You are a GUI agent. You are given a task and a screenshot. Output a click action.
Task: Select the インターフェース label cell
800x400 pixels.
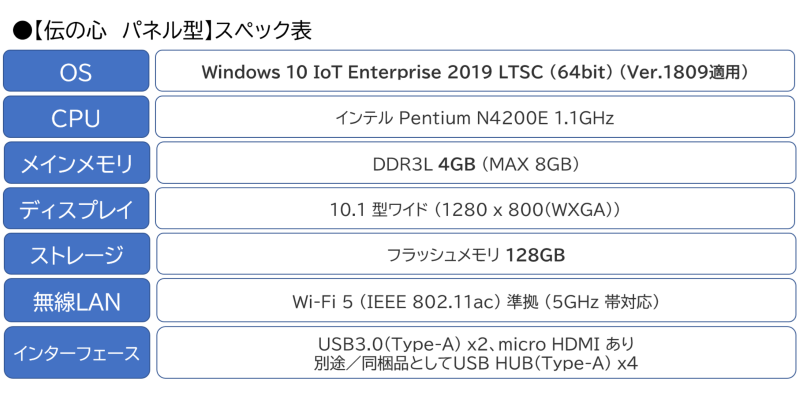click(76, 352)
